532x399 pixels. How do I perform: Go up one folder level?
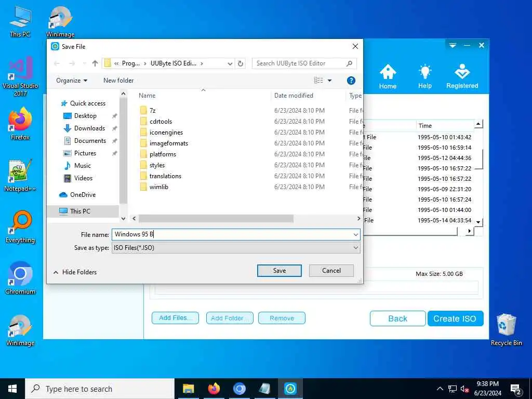point(95,63)
